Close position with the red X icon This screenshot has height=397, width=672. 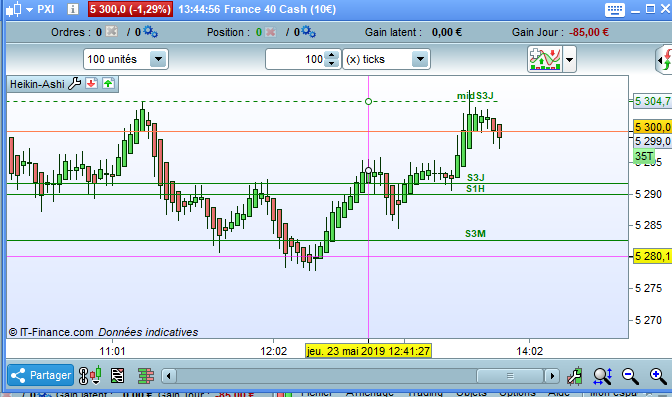click(x=270, y=32)
